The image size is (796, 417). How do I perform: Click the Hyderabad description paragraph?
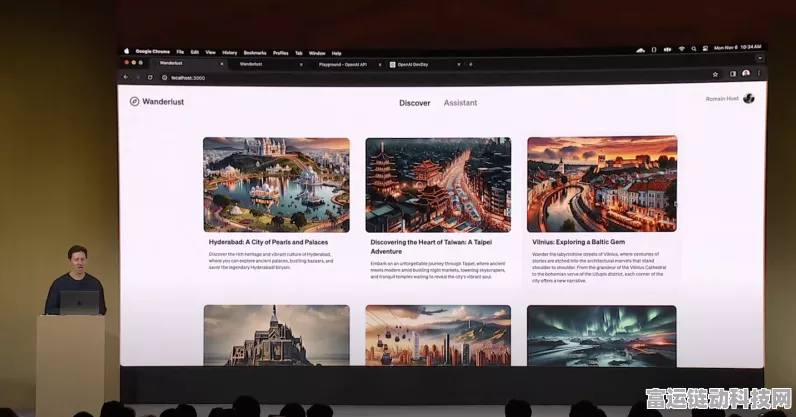click(x=271, y=261)
